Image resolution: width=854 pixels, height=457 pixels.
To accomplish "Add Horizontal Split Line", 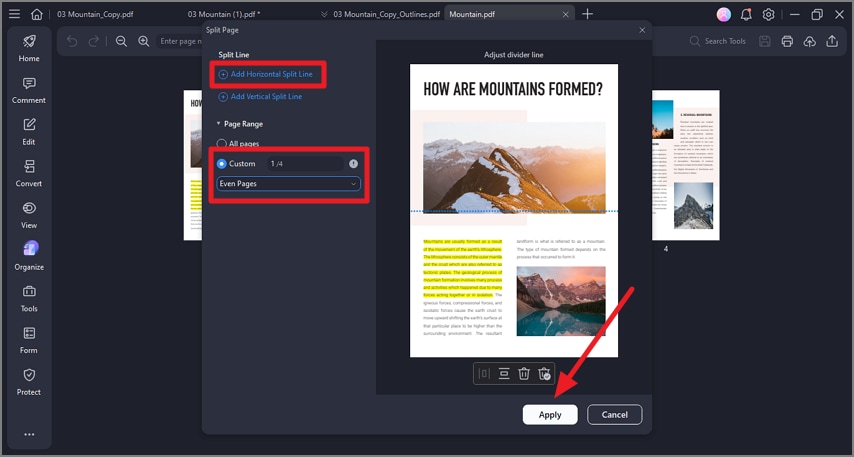I will pyautogui.click(x=266, y=74).
